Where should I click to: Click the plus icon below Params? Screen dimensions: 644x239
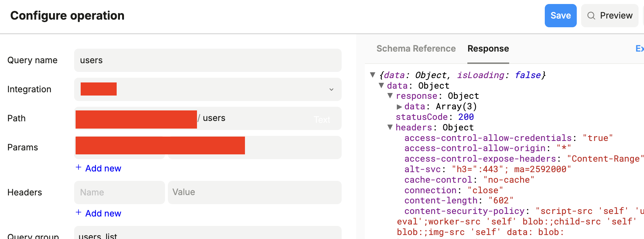(x=79, y=167)
